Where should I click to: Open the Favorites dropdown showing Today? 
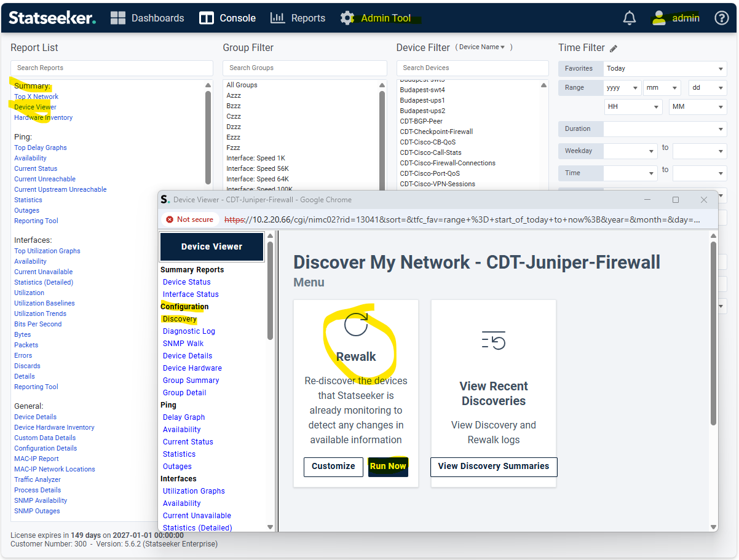[x=665, y=68]
